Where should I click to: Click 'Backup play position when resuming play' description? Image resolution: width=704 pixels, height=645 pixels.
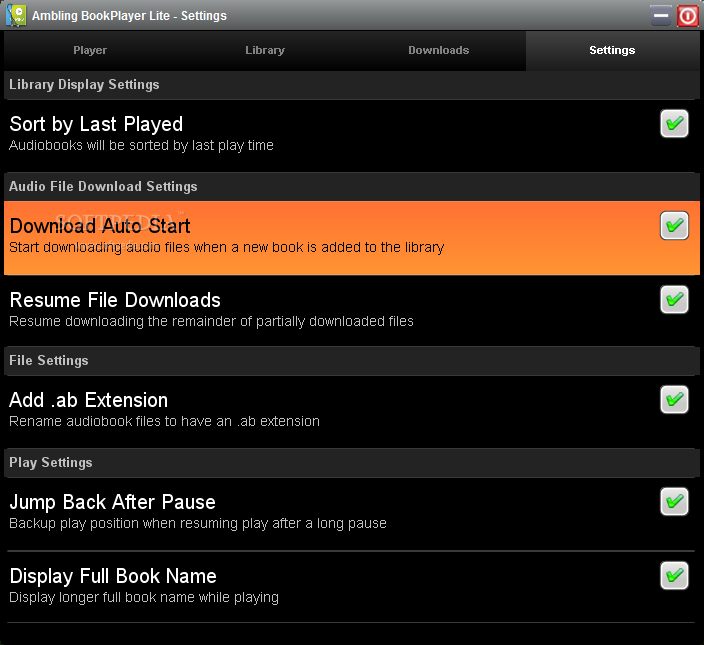point(198,523)
